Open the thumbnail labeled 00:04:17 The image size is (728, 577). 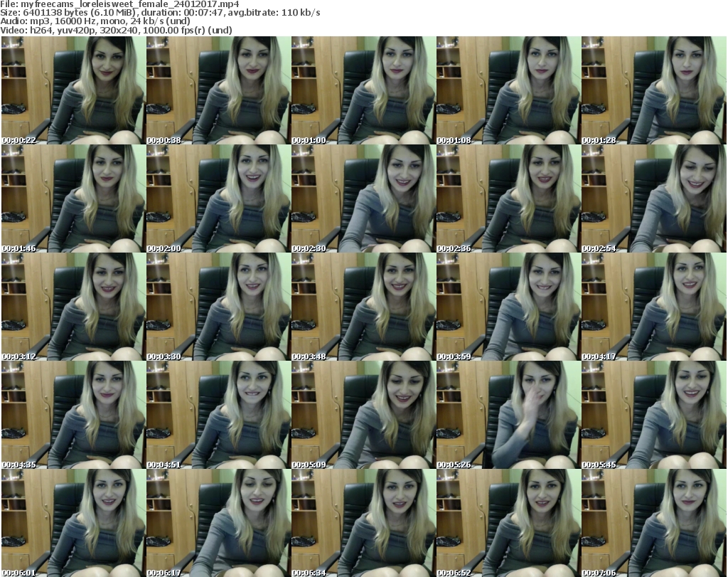(653, 307)
